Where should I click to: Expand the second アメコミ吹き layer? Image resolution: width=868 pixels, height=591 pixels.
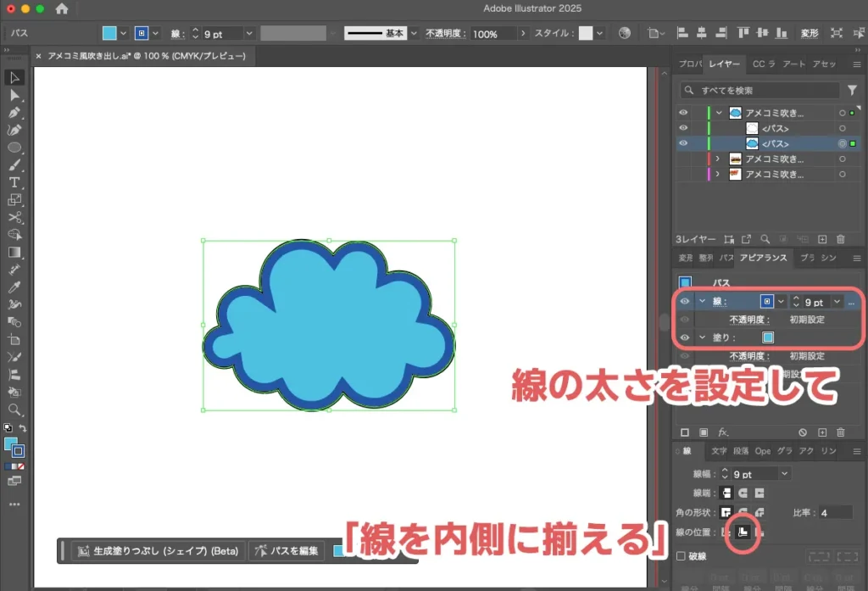716,159
